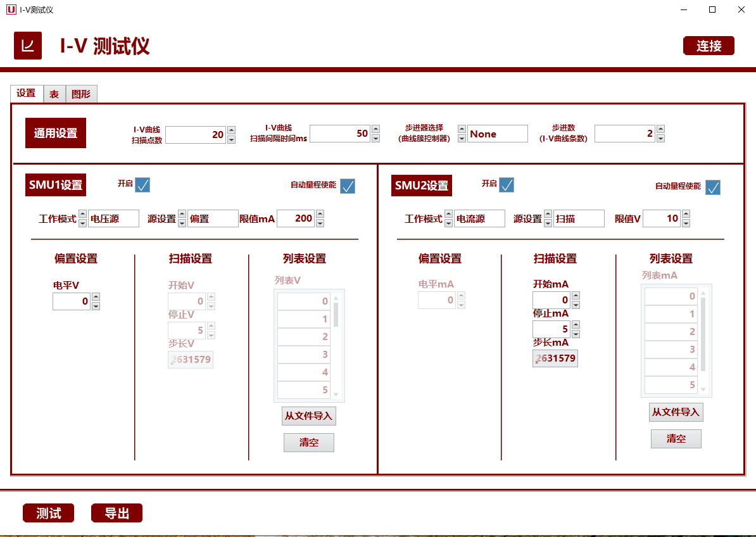The image size is (756, 537).
Task: Increase 步进数 value
Action: point(660,129)
